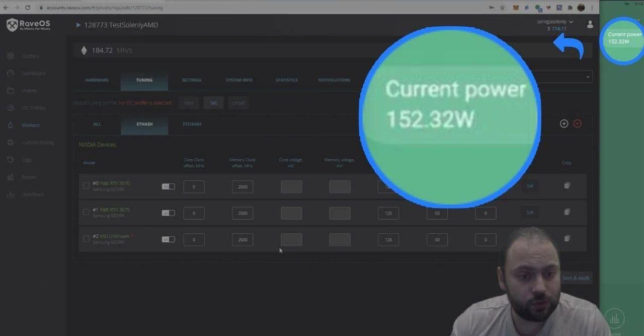The width and height of the screenshot is (644, 336).
Task: Select the ETCHASH algorithm tab
Action: tap(192, 124)
